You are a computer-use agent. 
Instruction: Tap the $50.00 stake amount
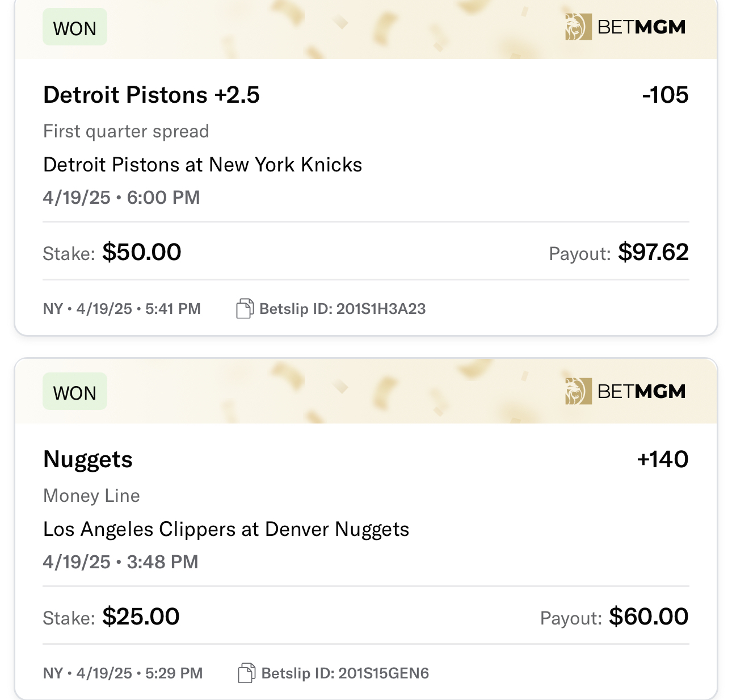(x=142, y=252)
